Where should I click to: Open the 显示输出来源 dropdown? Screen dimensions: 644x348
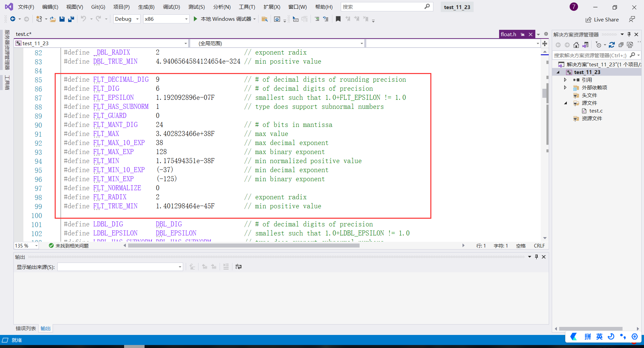click(x=120, y=267)
